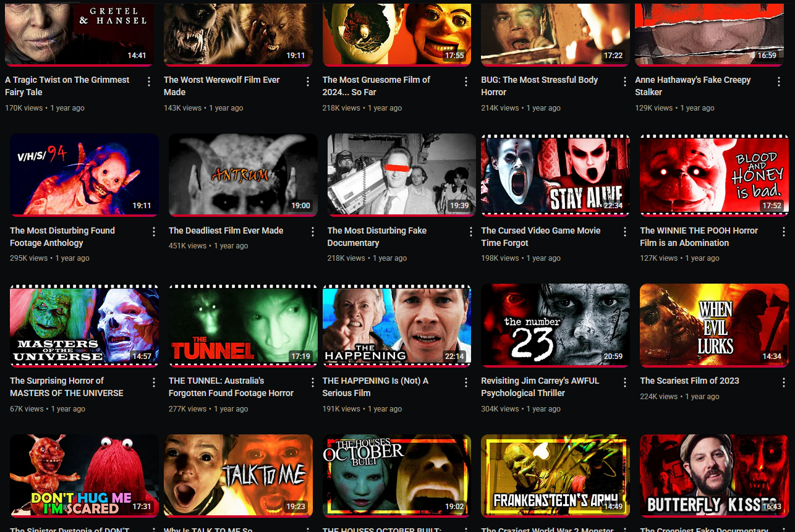Open title Revisiting Jim Carrey's AWFUL Psychological Thriller
This screenshot has width=795, height=532.
coord(540,387)
